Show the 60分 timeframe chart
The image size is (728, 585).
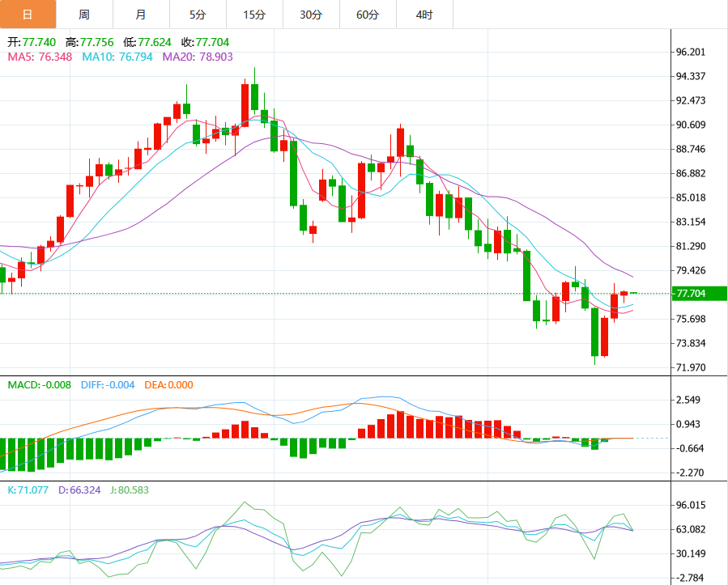click(368, 15)
